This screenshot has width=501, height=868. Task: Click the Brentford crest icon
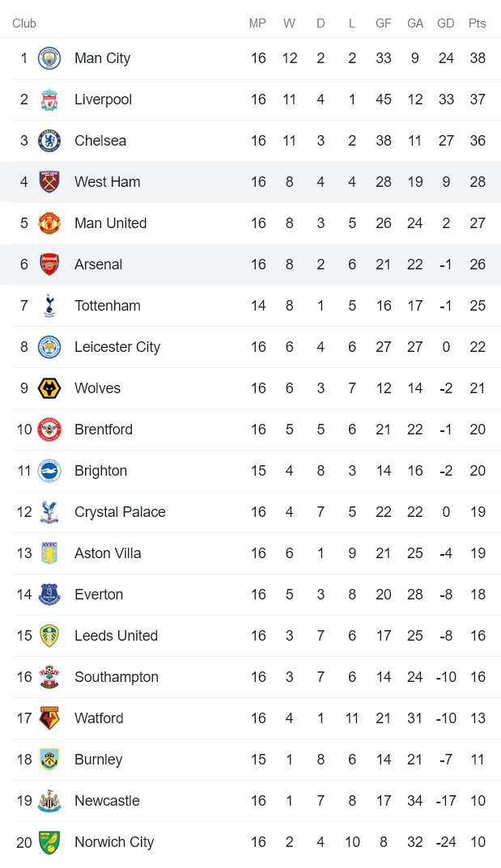click(49, 430)
